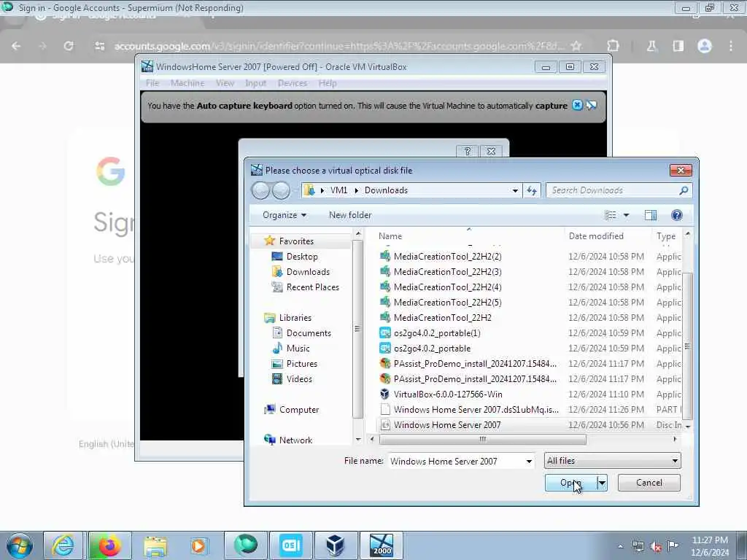Click the Downloads breadcrumb in address bar
Image resolution: width=747 pixels, height=560 pixels.
(386, 190)
